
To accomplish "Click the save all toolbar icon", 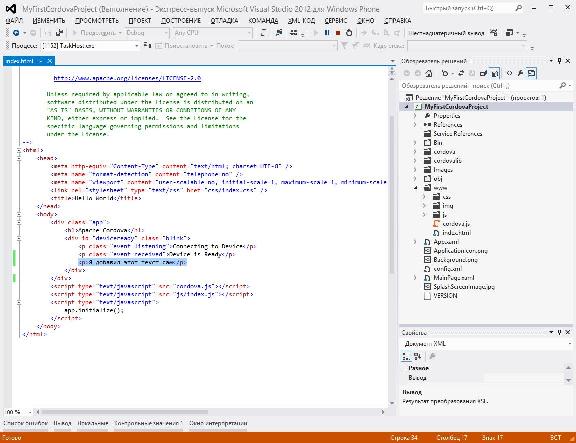I will (x=60, y=33).
